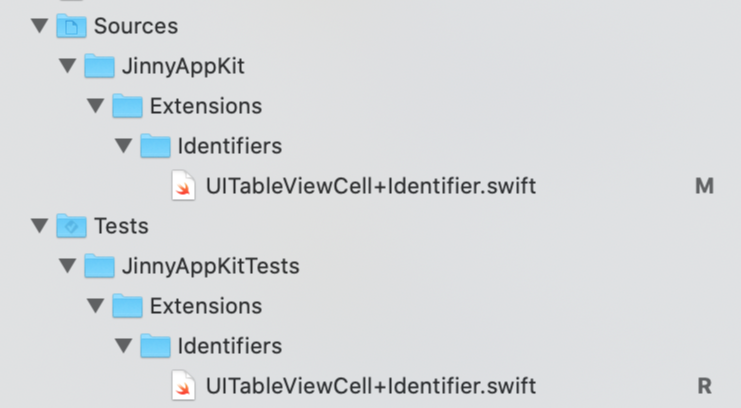
Task: Select the JinnyAppKitTests folder label
Action: point(211,266)
